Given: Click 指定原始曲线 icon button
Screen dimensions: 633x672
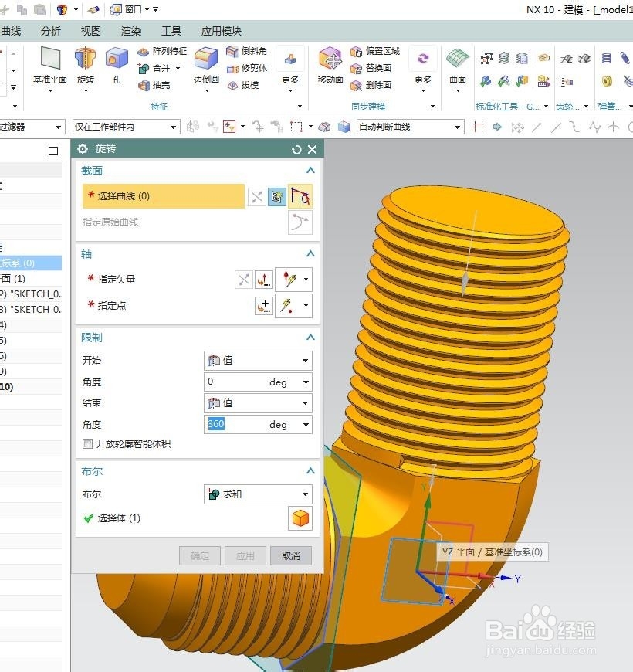Looking at the screenshot, I should (300, 223).
